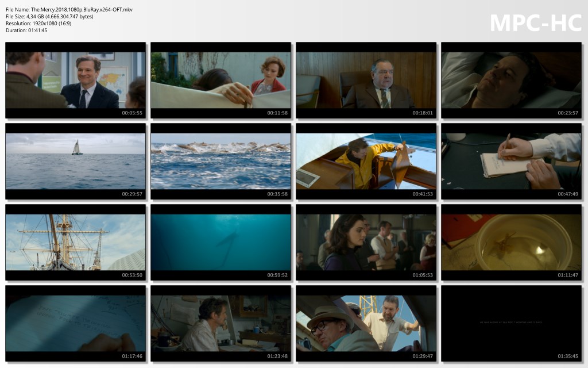588x368 pixels.
Task: Click the Duration 01:41:45 text
Action: (26, 30)
